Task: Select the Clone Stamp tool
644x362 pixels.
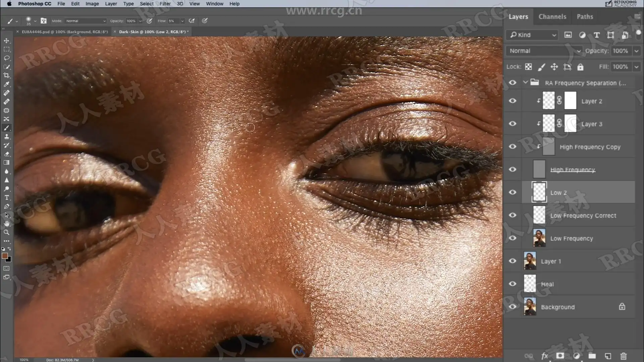Action: [6, 136]
